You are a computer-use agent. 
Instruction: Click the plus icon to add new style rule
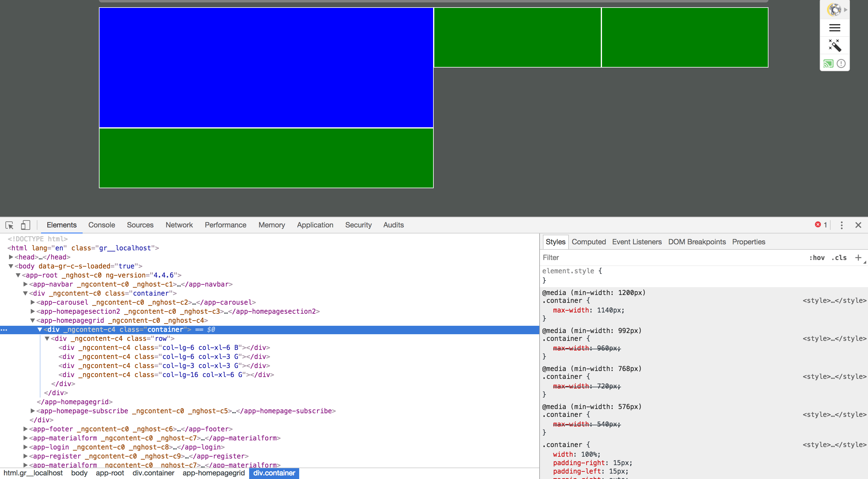[x=859, y=257]
